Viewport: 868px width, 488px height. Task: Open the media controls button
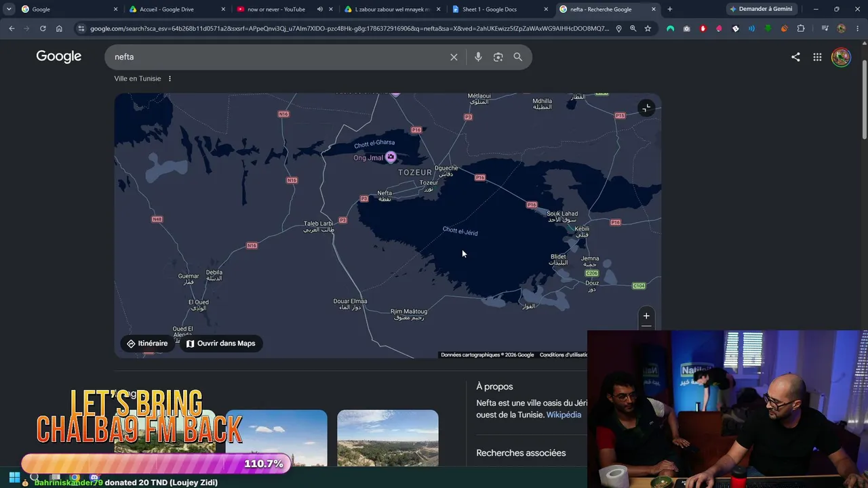click(x=825, y=28)
